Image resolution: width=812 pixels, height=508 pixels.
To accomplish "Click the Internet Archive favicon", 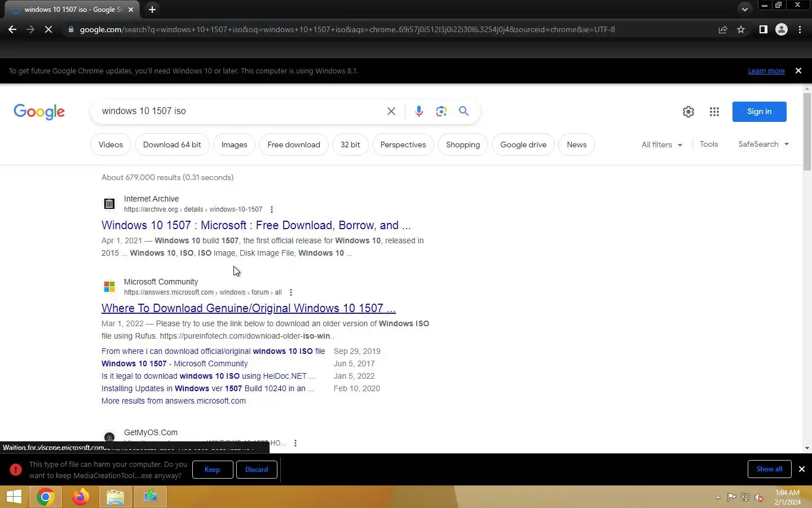I will point(109,204).
